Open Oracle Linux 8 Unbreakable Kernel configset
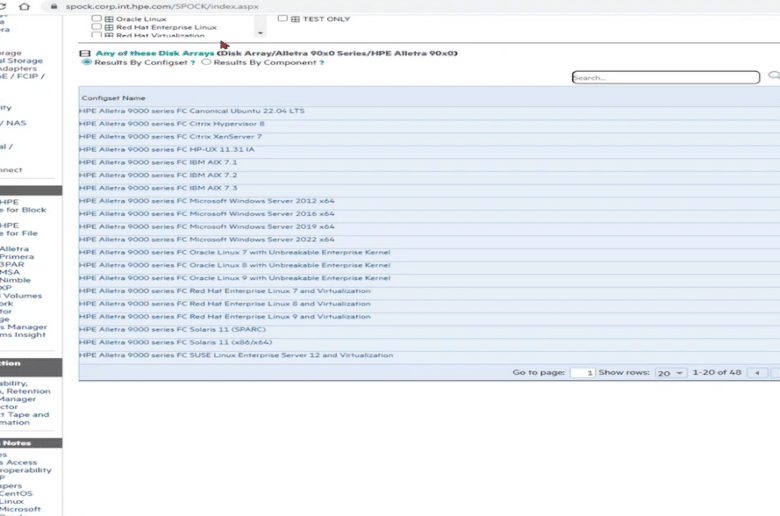780x516 pixels. click(x=234, y=266)
